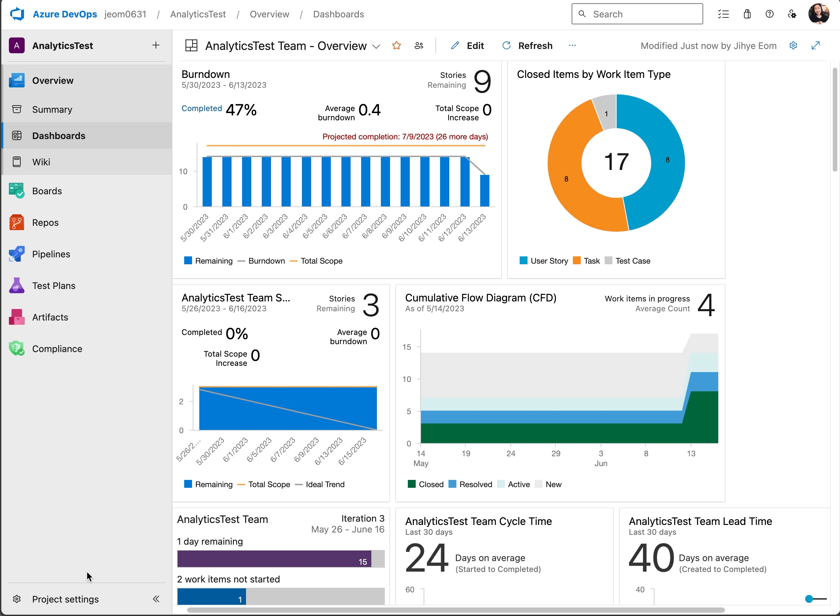Open Project settings at bottom left
Viewport: 840px width, 616px height.
coord(65,599)
